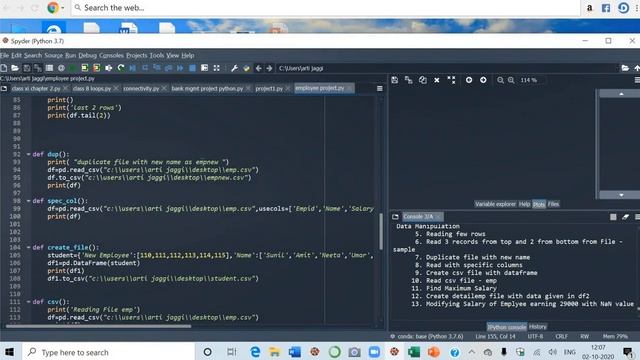Click Windows taskbar search box

coord(108,352)
